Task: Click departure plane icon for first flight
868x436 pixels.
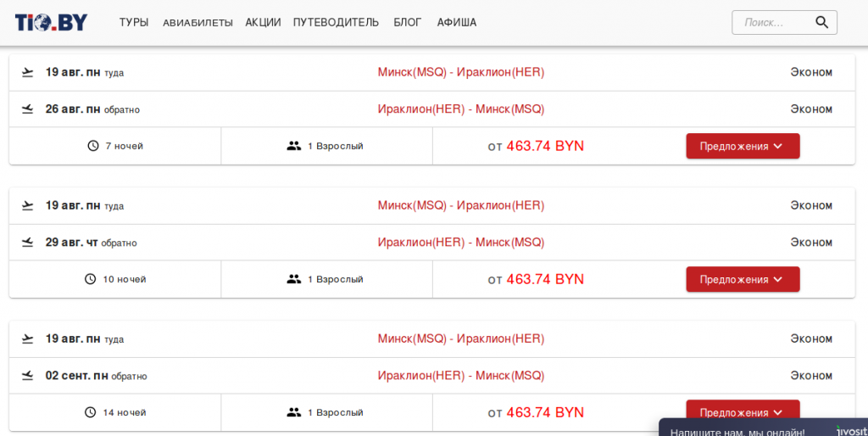Action: [x=28, y=72]
